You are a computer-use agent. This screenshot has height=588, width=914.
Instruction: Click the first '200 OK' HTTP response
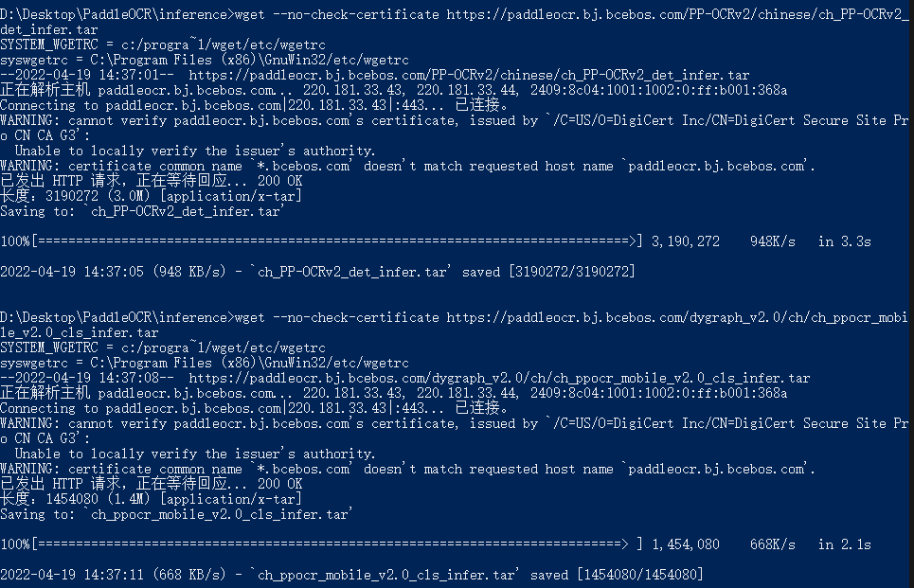[x=279, y=181]
